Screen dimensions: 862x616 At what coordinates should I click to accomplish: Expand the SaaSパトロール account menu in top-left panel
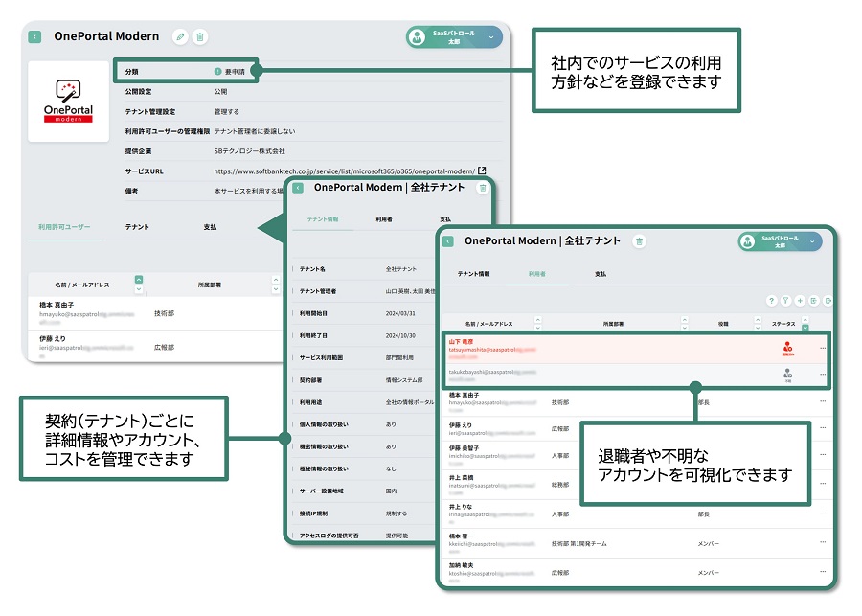(492, 37)
